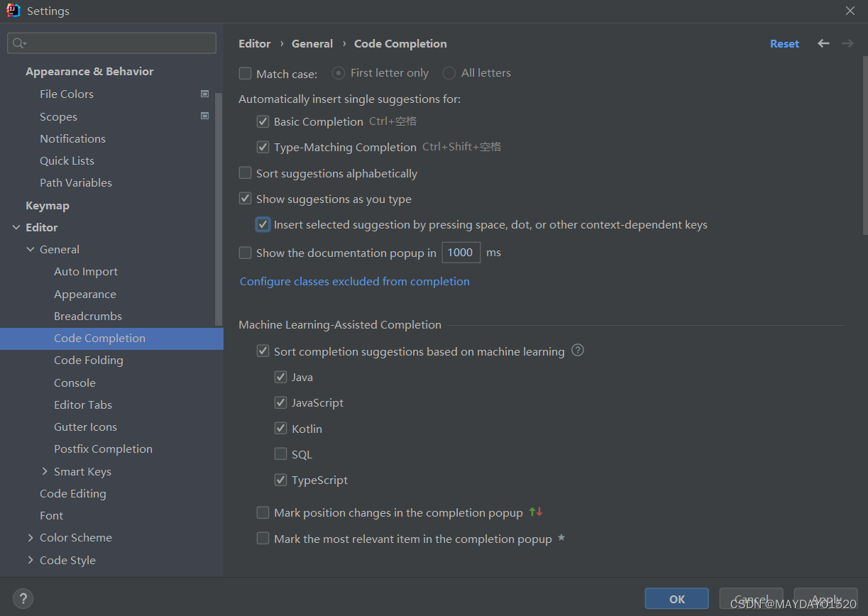Click the help question mark icon
Image resolution: width=868 pixels, height=616 pixels.
click(x=23, y=598)
